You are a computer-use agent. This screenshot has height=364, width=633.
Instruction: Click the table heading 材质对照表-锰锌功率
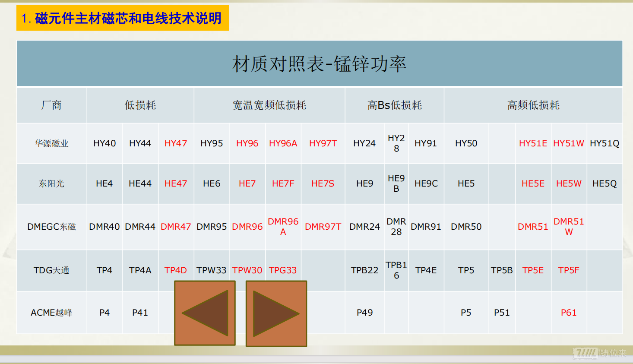point(320,64)
